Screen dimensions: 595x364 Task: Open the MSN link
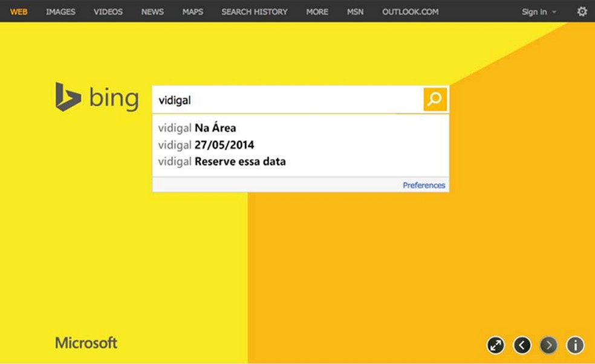point(355,11)
